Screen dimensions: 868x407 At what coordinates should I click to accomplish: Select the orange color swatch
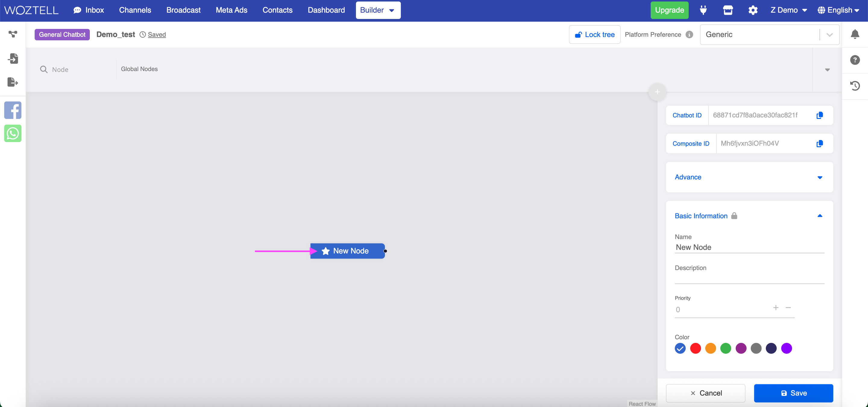point(710,348)
